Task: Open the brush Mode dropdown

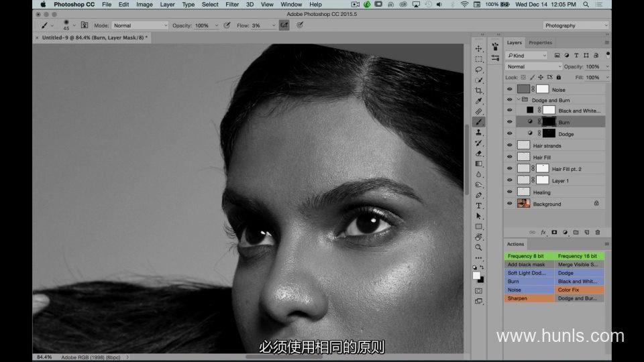Action: pos(140,25)
